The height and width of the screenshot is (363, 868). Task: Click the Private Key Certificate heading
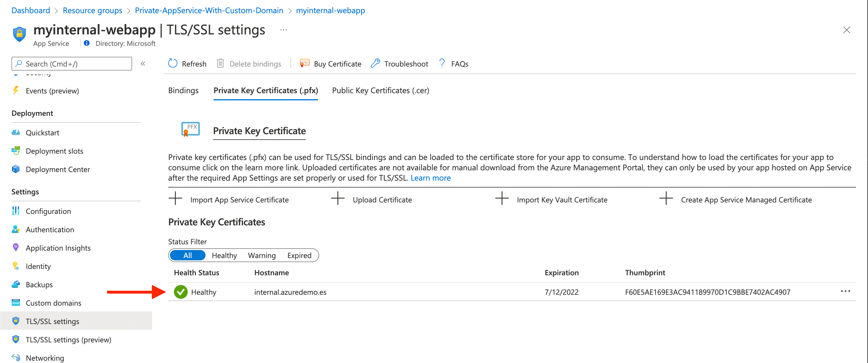259,131
